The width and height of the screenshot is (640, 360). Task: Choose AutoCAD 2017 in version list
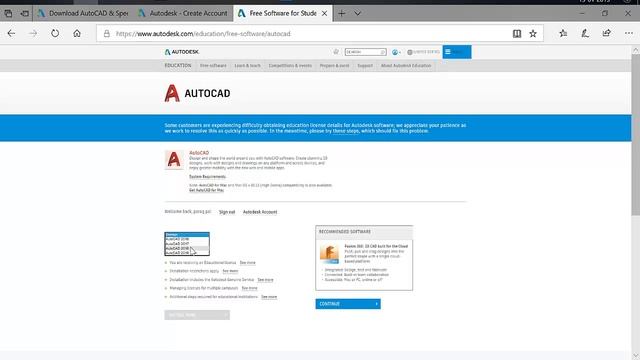tap(187, 244)
